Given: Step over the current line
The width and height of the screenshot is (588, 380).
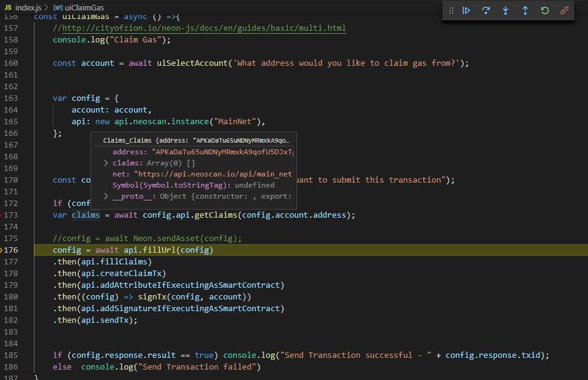Looking at the screenshot, I should (486, 10).
